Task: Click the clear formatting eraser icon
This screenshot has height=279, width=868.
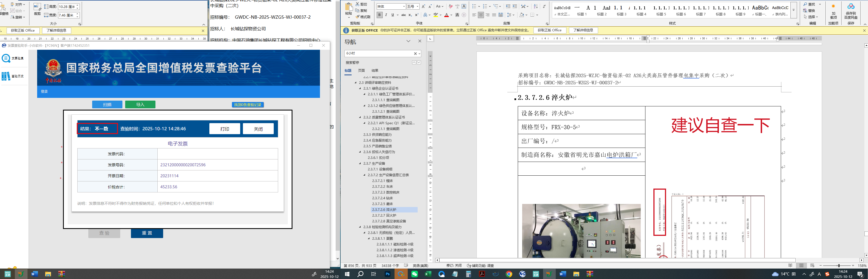Action: pos(451,6)
